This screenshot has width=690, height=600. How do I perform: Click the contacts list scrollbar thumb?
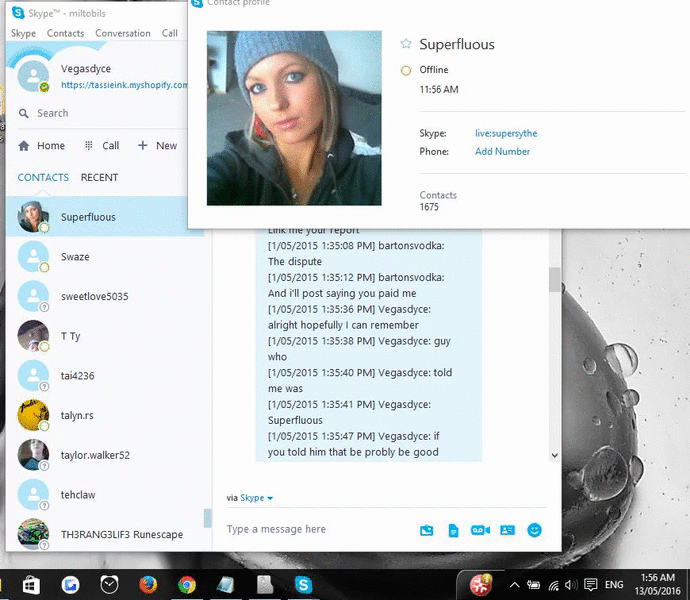click(207, 518)
